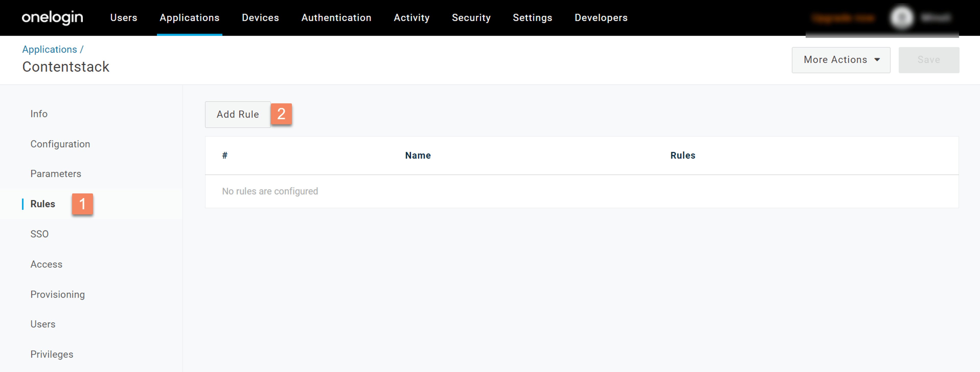Open the Devices navigation menu
This screenshot has height=372, width=980.
click(260, 18)
